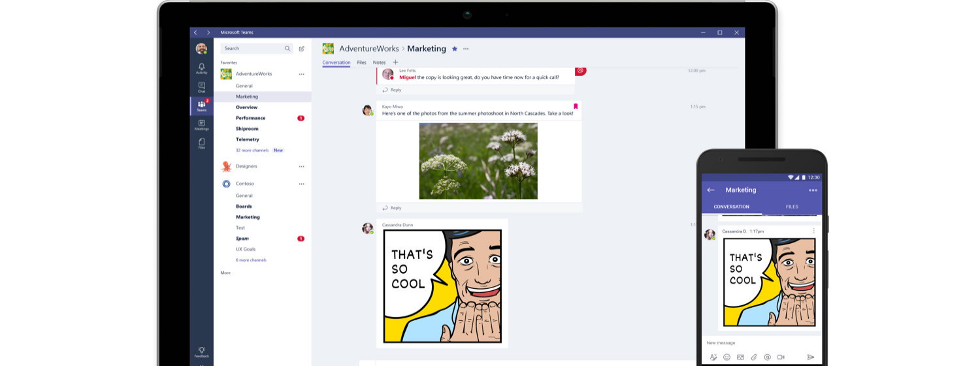Open Designers team more options
Viewport: 980px width, 366px height.
301,166
